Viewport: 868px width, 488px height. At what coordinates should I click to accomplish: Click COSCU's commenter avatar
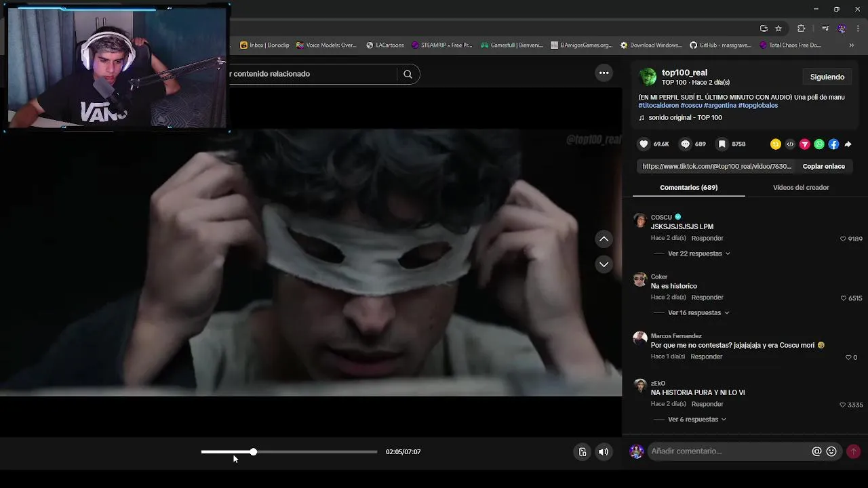tap(639, 220)
